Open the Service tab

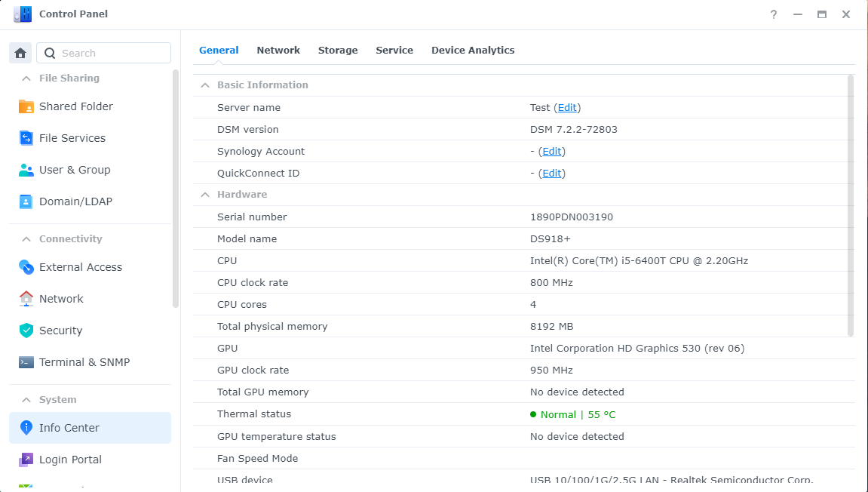click(x=394, y=51)
